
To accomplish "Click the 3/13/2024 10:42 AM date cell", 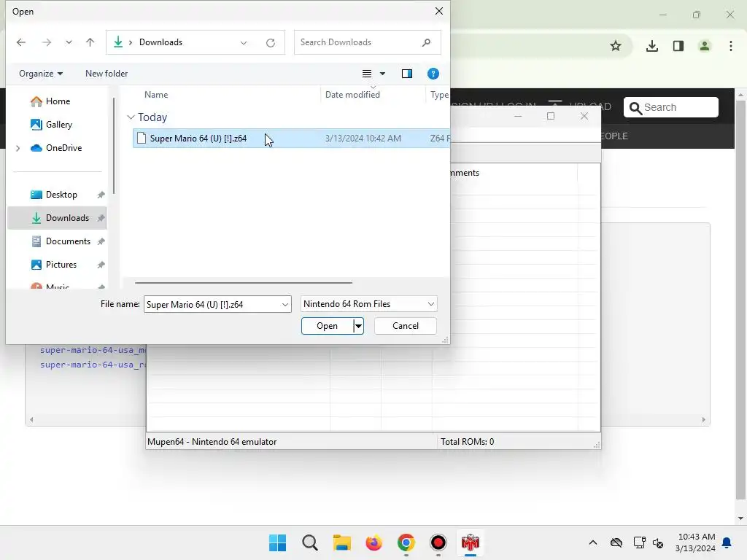I will coord(363,139).
